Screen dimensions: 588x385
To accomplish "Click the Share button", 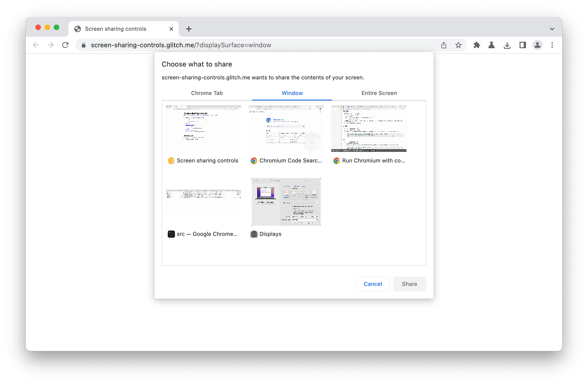I will (410, 284).
